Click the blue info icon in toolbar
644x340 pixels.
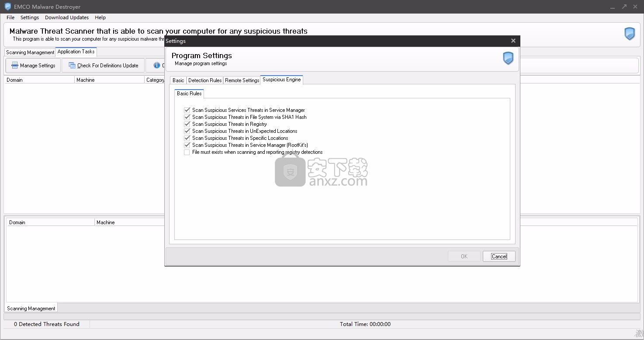point(157,66)
